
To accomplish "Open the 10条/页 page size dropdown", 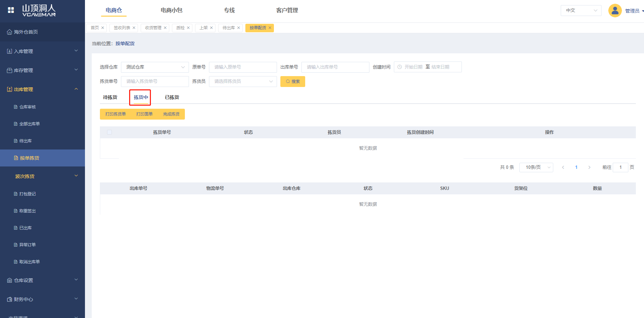I will [536, 167].
